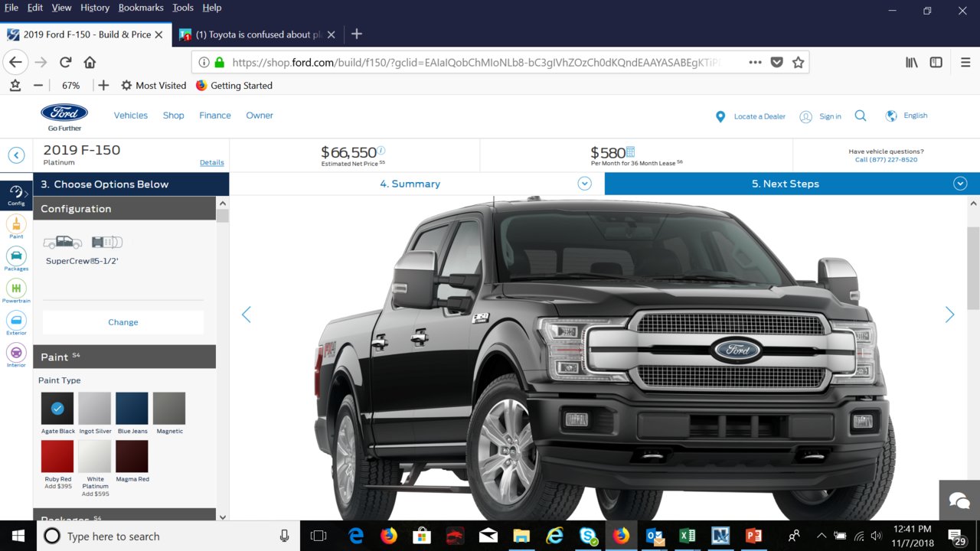Open Windows Start menu
Screen dimensions: 980x551
18,536
